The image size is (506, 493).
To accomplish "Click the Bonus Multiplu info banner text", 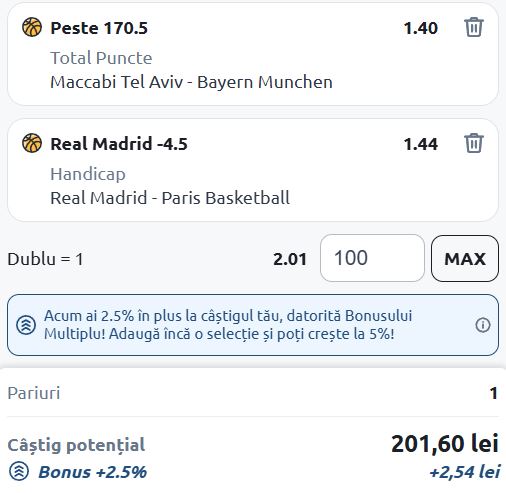I will (x=228, y=325).
